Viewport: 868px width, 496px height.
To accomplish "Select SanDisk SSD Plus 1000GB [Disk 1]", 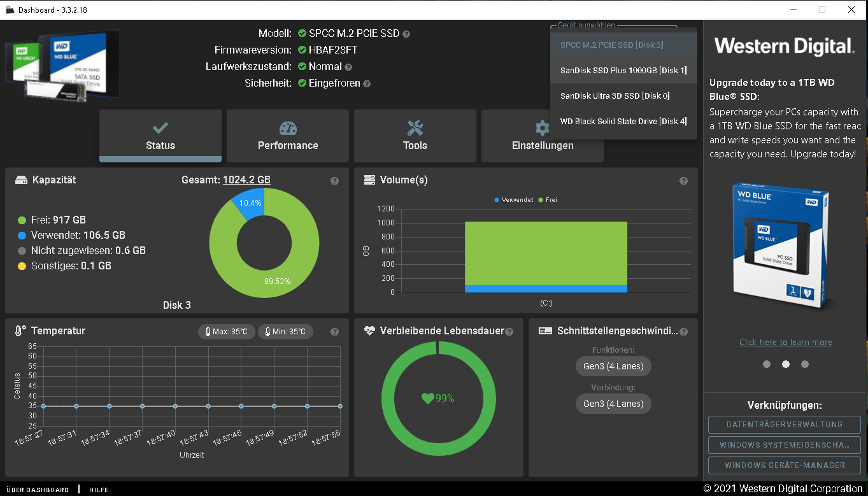I will pyautogui.click(x=623, y=70).
